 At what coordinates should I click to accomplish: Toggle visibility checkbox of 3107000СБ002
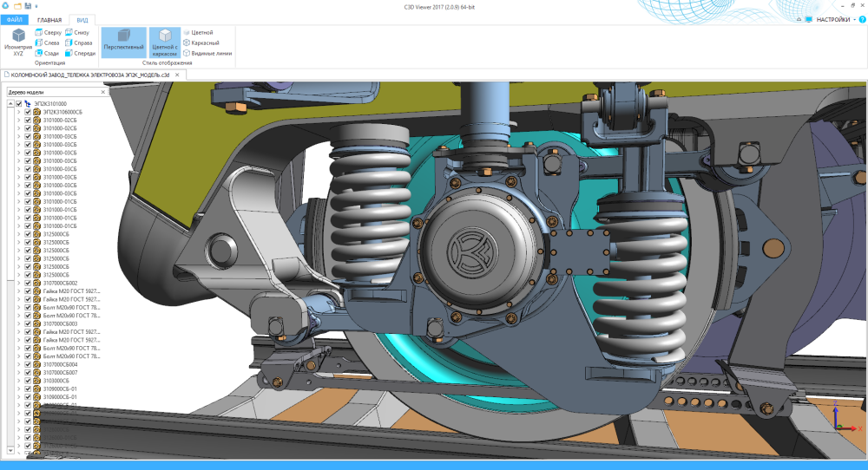[28, 283]
